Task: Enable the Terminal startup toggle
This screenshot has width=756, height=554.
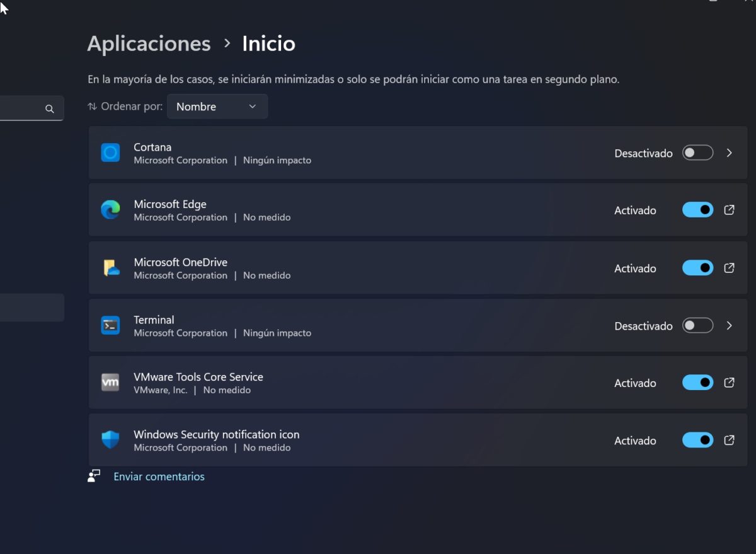Action: pyautogui.click(x=698, y=325)
